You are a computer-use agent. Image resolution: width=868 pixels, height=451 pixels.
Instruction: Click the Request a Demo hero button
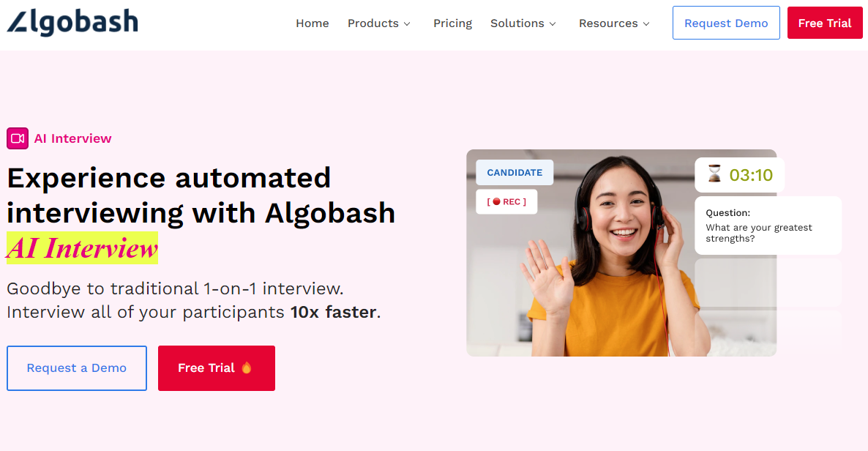(77, 368)
